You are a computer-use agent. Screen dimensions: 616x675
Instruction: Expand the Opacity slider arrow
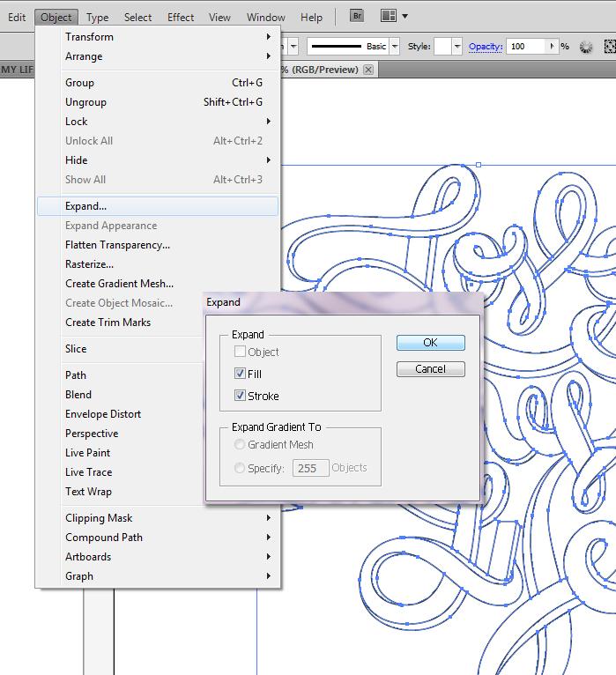[553, 47]
